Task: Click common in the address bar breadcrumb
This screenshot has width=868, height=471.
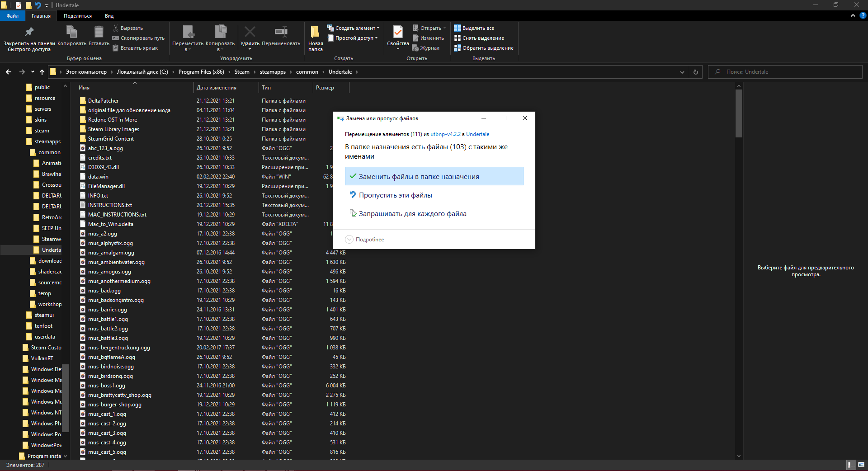Action: point(307,72)
